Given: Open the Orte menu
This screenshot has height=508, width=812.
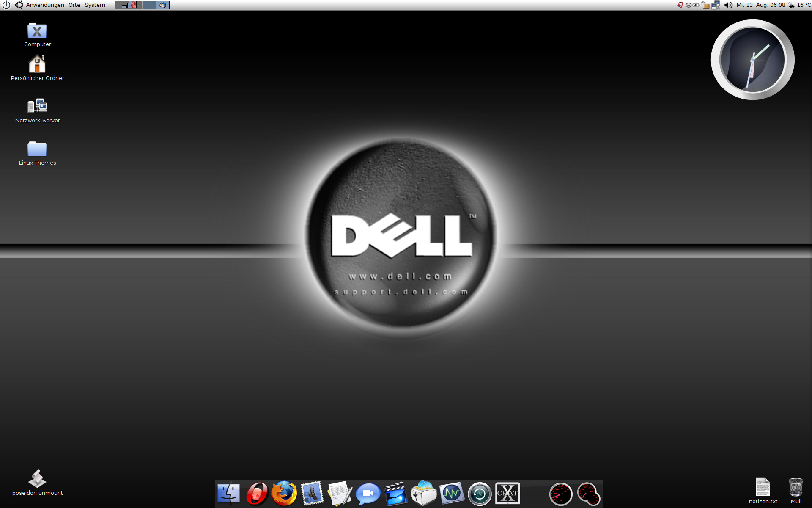Looking at the screenshot, I should tap(74, 5).
